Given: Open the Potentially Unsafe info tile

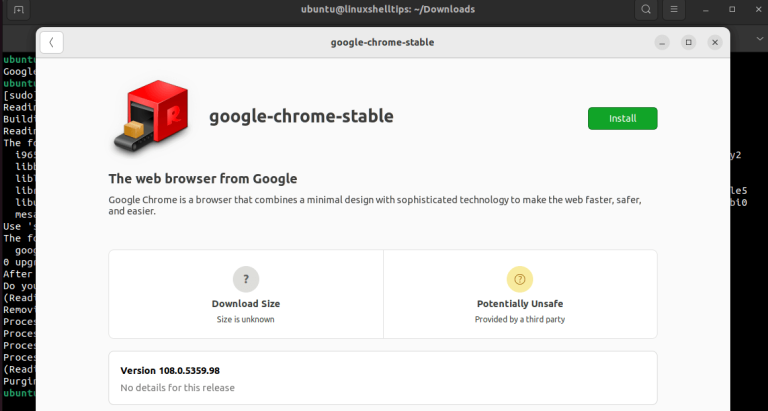Looking at the screenshot, I should point(520,294).
